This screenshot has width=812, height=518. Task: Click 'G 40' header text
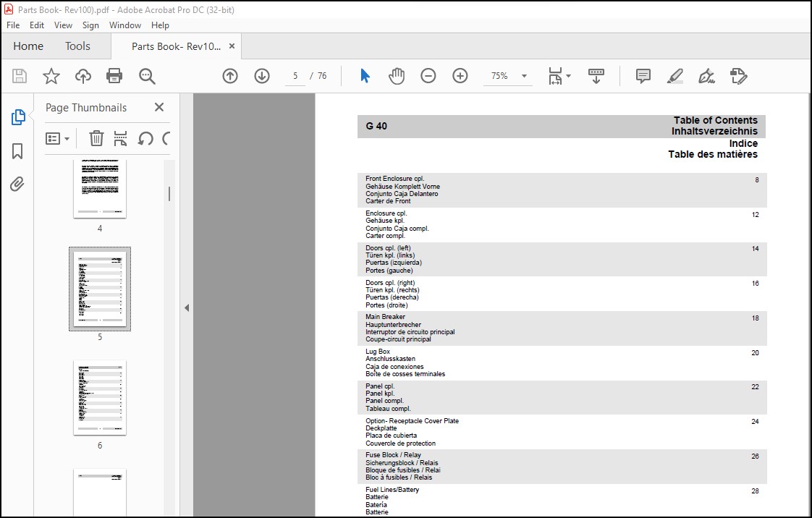(376, 126)
